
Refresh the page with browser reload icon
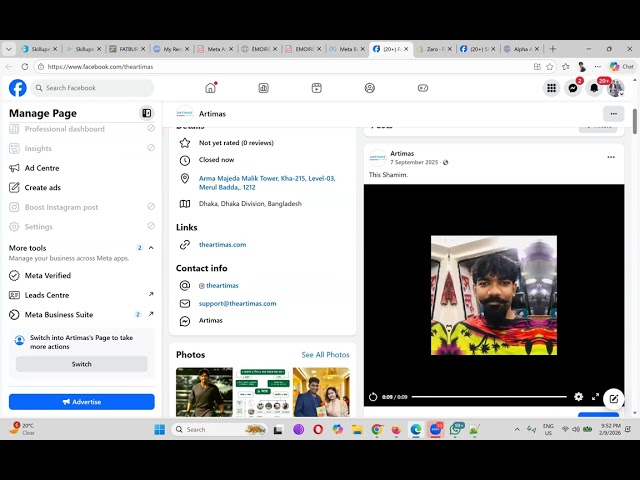point(24,67)
